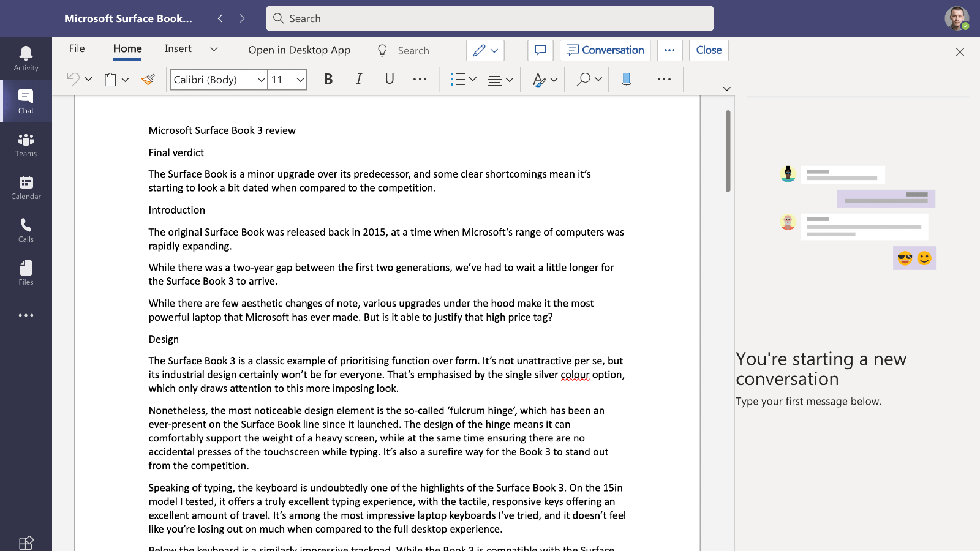Open Files from the left rail
The width and height of the screenshot is (980, 551).
click(x=26, y=273)
